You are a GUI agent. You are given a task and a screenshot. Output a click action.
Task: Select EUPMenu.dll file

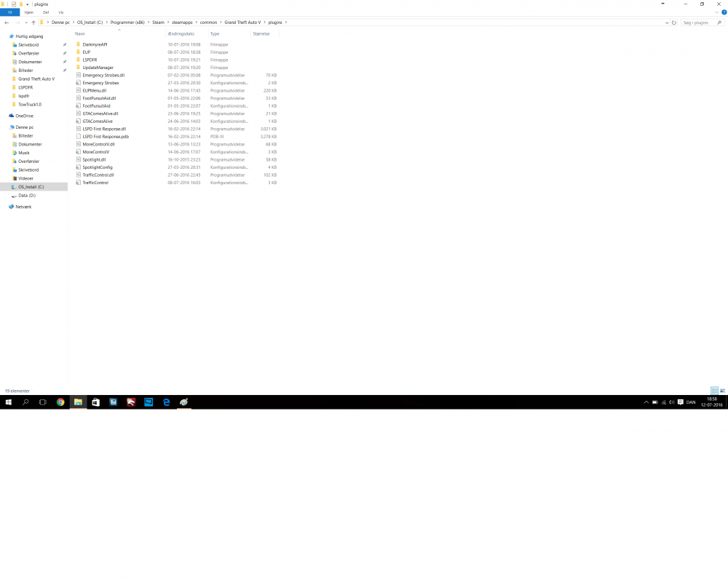pyautogui.click(x=94, y=90)
